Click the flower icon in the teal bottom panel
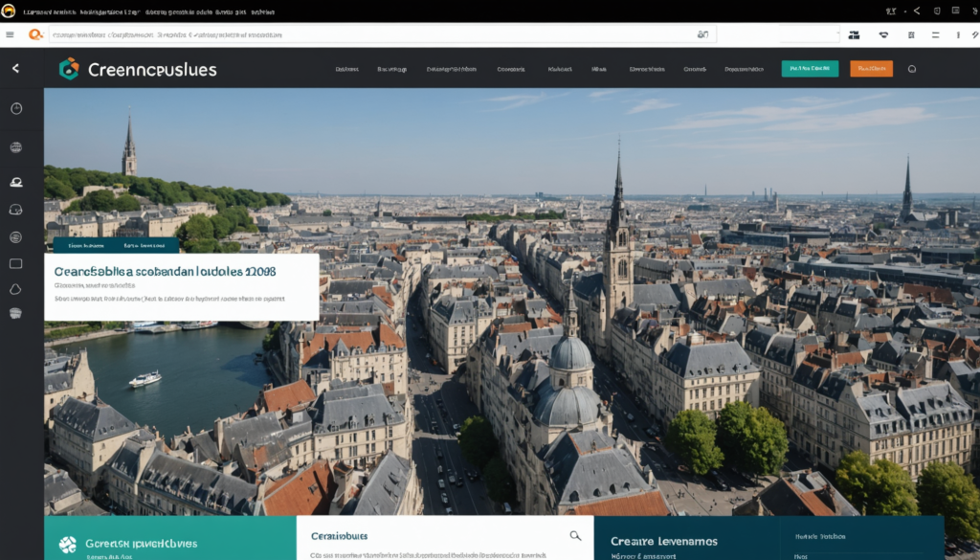Screen dimensions: 980x560 (68, 545)
